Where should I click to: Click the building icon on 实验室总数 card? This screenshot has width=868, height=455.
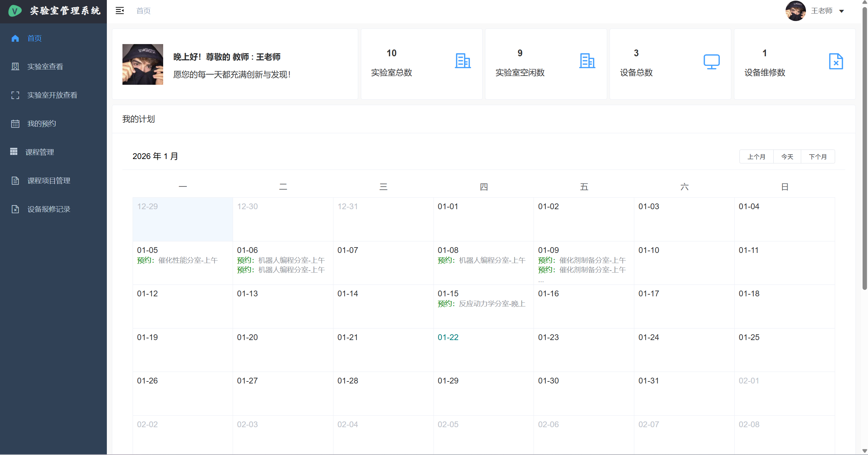pyautogui.click(x=463, y=61)
